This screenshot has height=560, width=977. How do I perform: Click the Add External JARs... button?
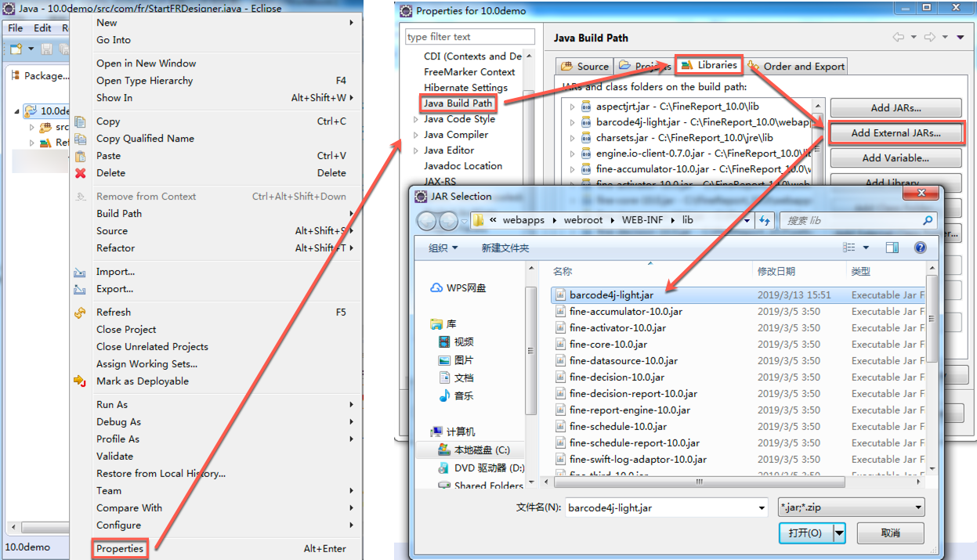tap(896, 133)
